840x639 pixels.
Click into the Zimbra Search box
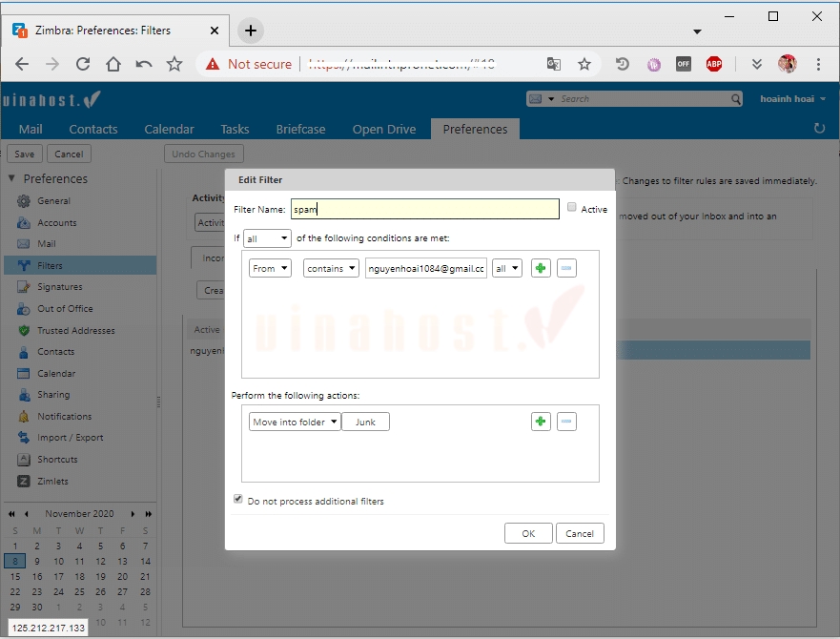click(643, 98)
